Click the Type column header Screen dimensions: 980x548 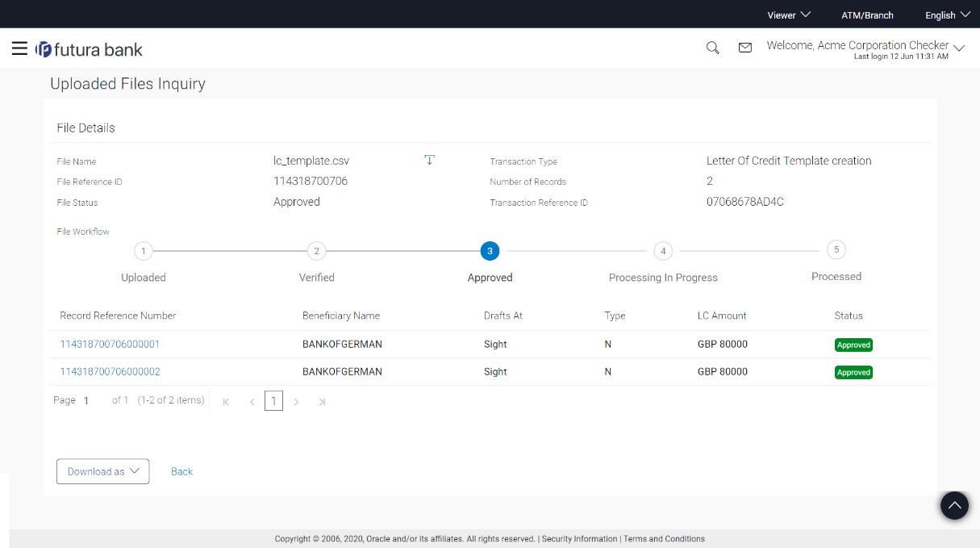[615, 316]
